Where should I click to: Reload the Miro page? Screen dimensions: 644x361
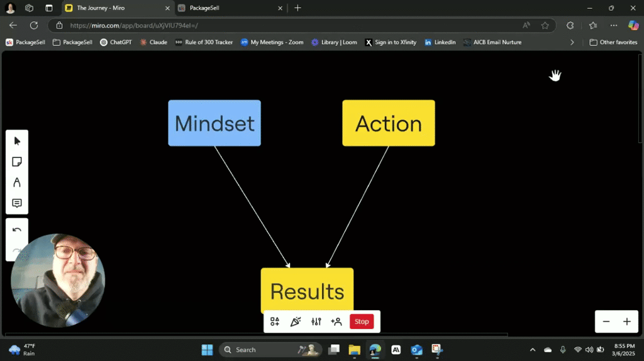point(34,25)
